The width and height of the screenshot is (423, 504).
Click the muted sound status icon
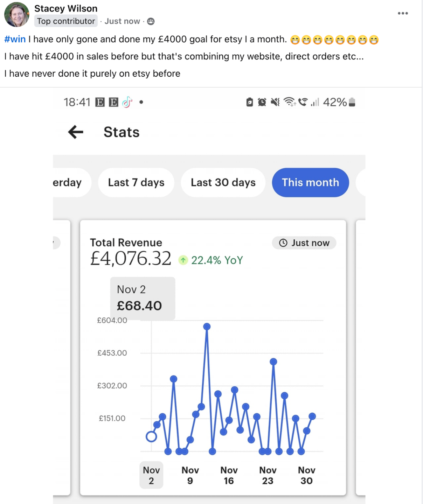[275, 102]
